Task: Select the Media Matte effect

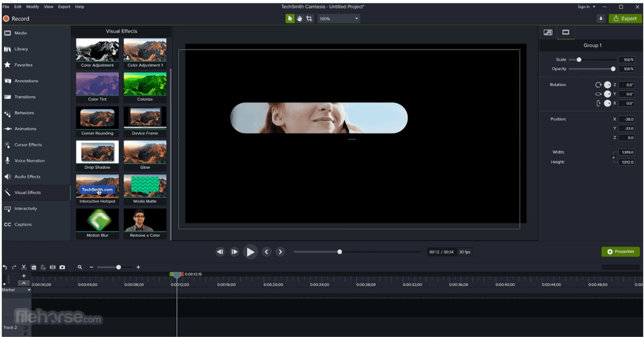Action: 145,189
